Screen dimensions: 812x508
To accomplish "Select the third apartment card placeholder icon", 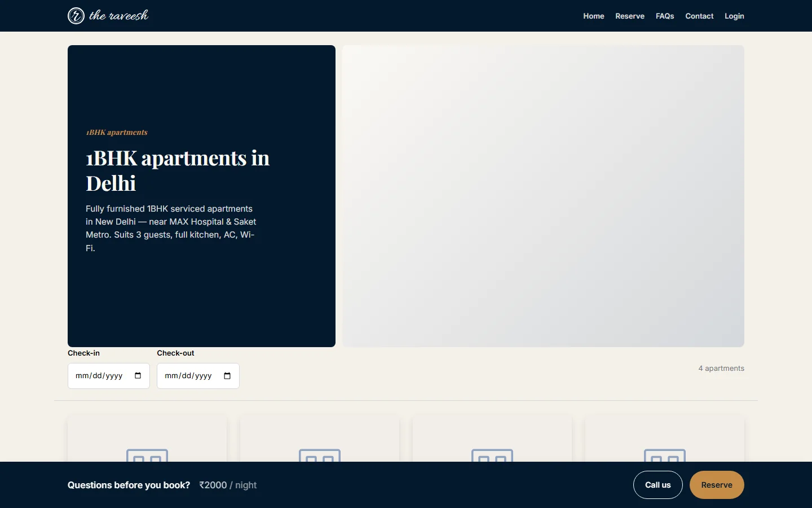I will (492, 456).
